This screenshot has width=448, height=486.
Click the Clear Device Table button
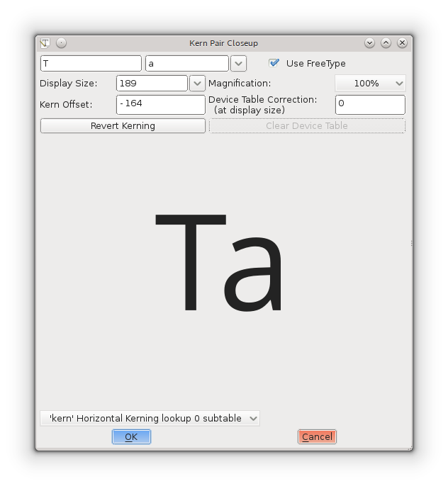click(x=307, y=126)
